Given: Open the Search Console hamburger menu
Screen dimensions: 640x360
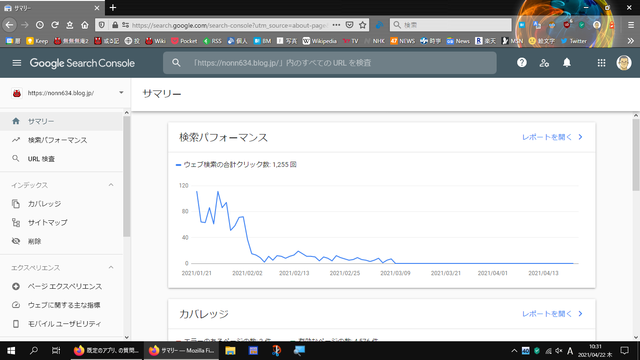Looking at the screenshot, I should (x=17, y=63).
